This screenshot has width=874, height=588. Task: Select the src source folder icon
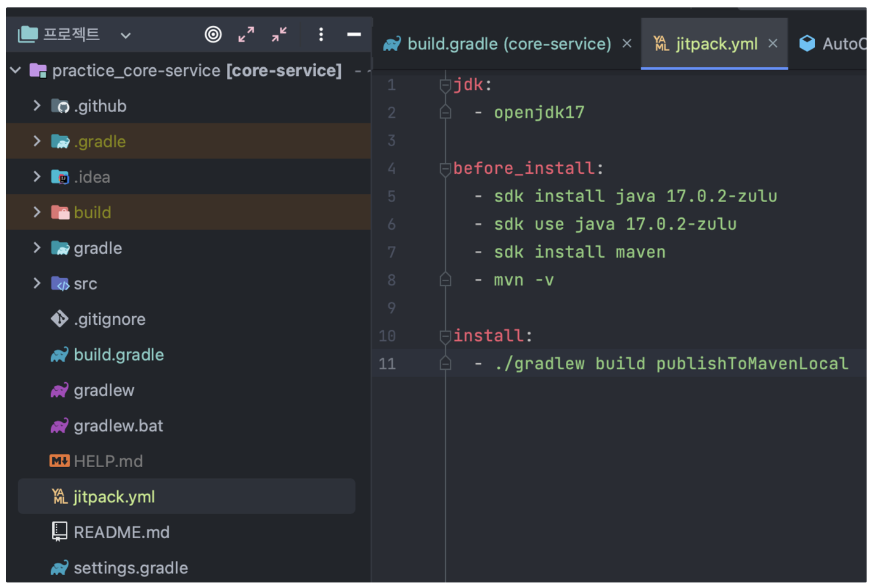[60, 284]
